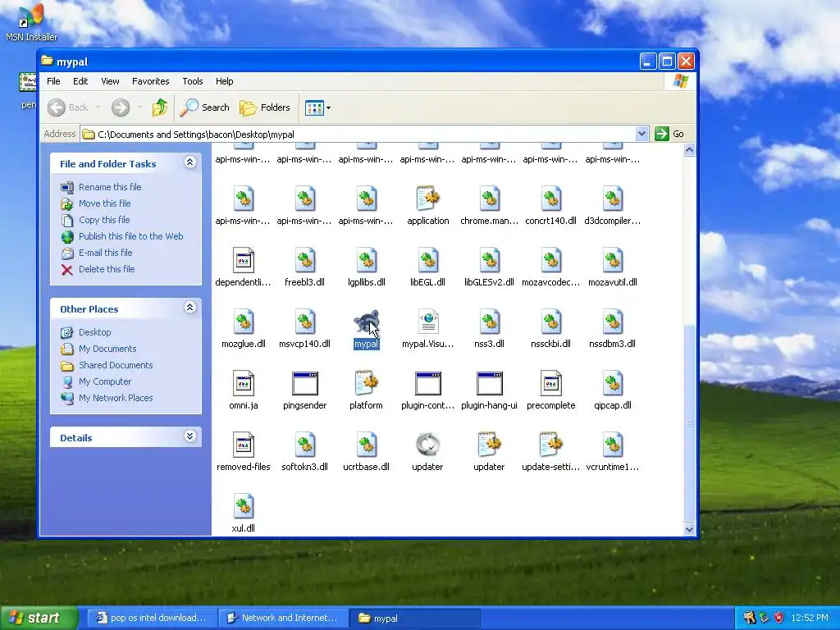Collapse the Other Places panel
The height and width of the screenshot is (630, 840).
189,308
